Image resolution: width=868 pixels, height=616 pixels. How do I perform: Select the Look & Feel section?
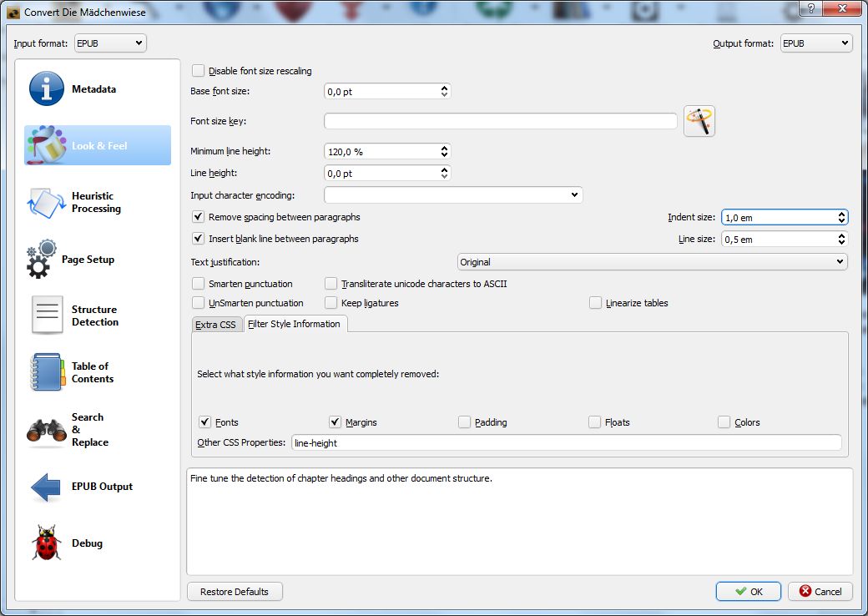98,145
